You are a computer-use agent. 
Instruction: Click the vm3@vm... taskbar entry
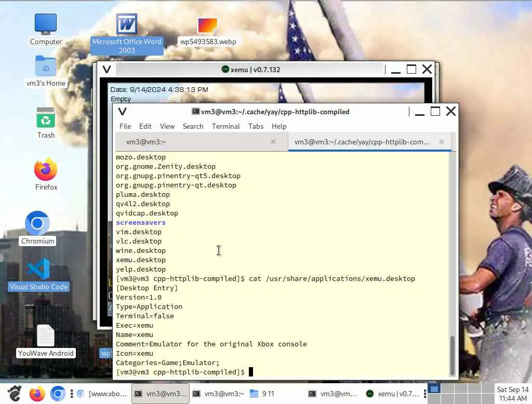tap(332, 394)
